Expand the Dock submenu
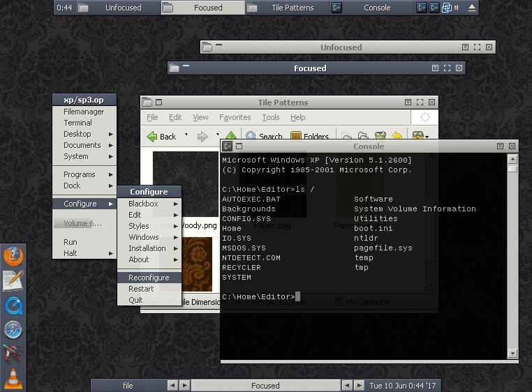 point(84,186)
